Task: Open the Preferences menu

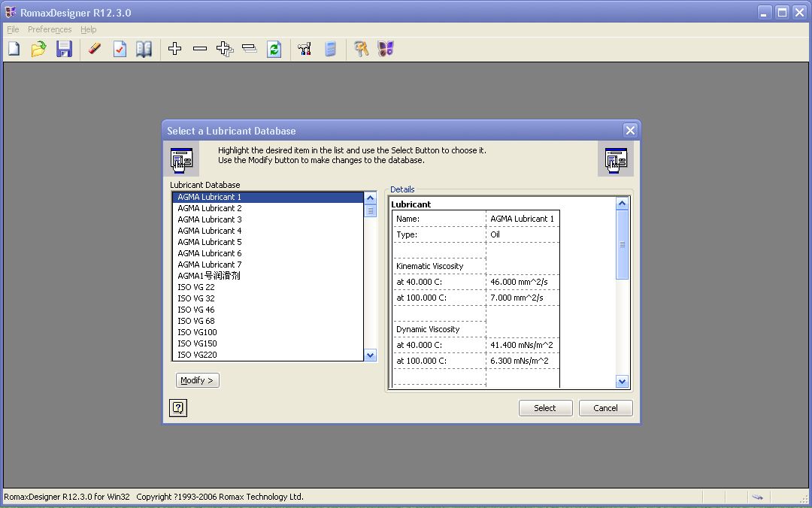Action: pyautogui.click(x=50, y=29)
